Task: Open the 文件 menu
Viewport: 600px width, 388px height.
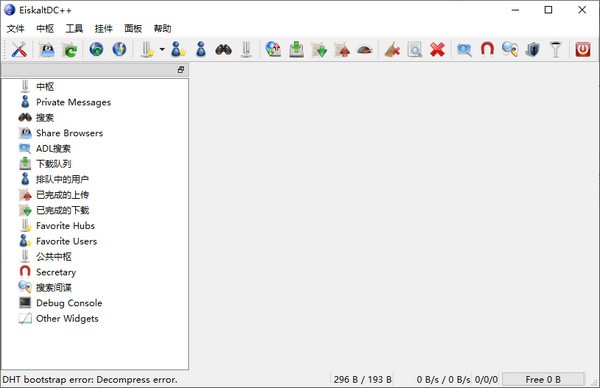Action: click(15, 28)
